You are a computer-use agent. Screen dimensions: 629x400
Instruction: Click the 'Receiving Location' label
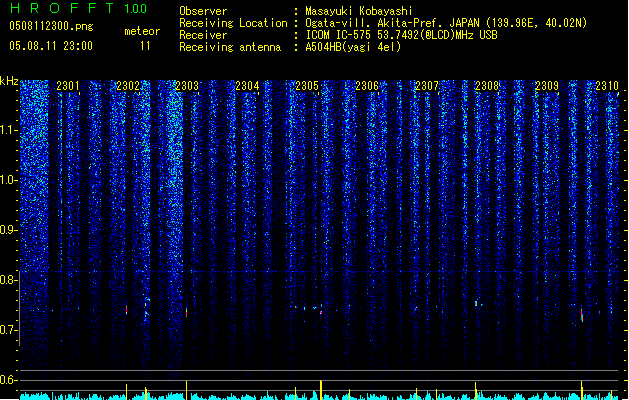[233, 23]
